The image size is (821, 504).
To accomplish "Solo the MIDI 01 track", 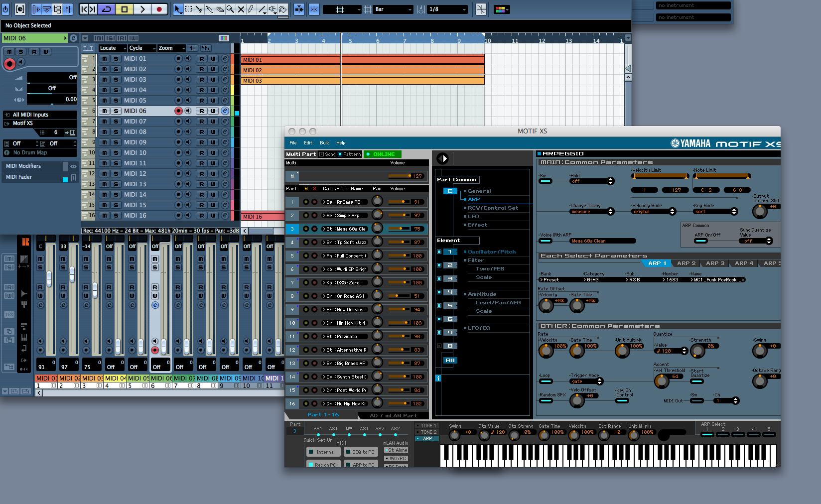I will tap(116, 59).
